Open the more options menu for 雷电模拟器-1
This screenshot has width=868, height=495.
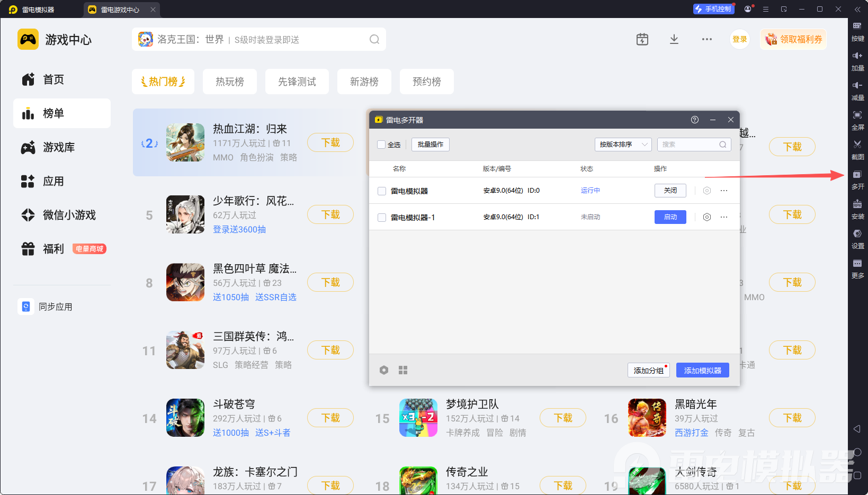click(x=724, y=217)
